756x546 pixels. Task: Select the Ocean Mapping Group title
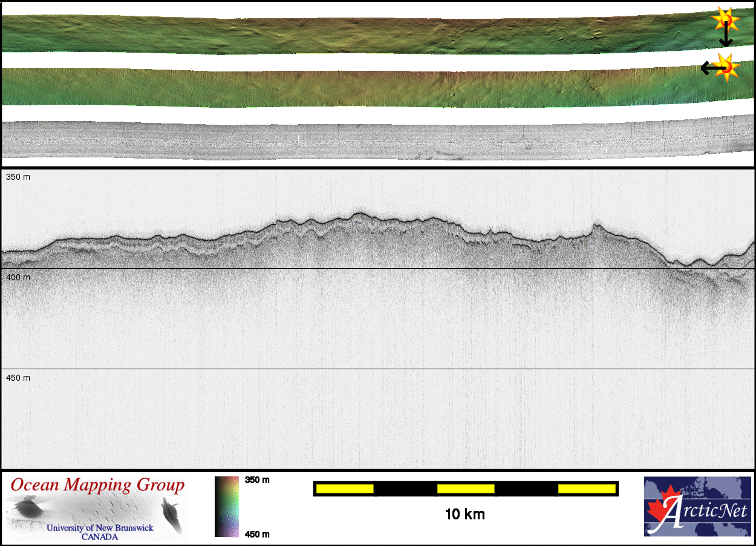coord(97,485)
